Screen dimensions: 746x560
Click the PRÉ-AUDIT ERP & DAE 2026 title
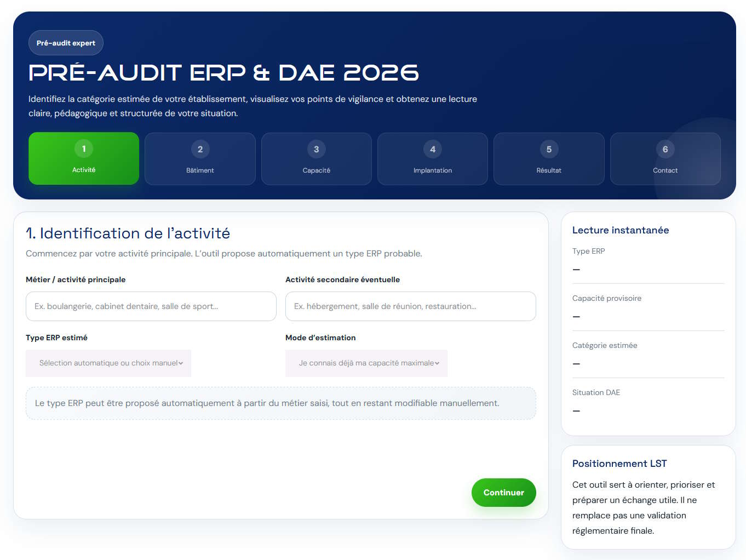click(223, 72)
